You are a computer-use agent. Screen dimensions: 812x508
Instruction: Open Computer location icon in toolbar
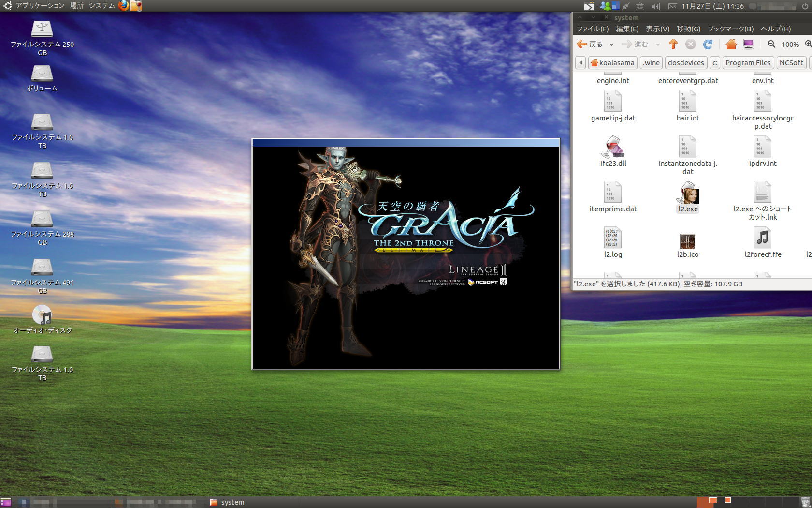point(749,44)
